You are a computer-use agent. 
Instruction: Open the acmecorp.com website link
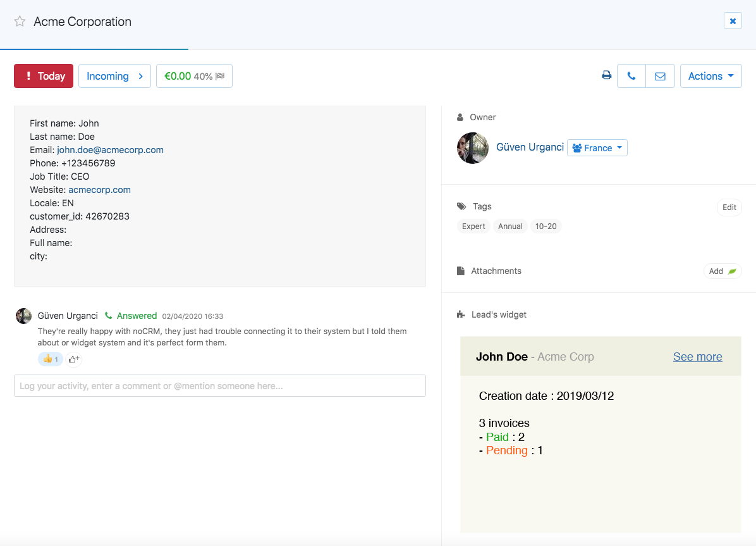(99, 190)
